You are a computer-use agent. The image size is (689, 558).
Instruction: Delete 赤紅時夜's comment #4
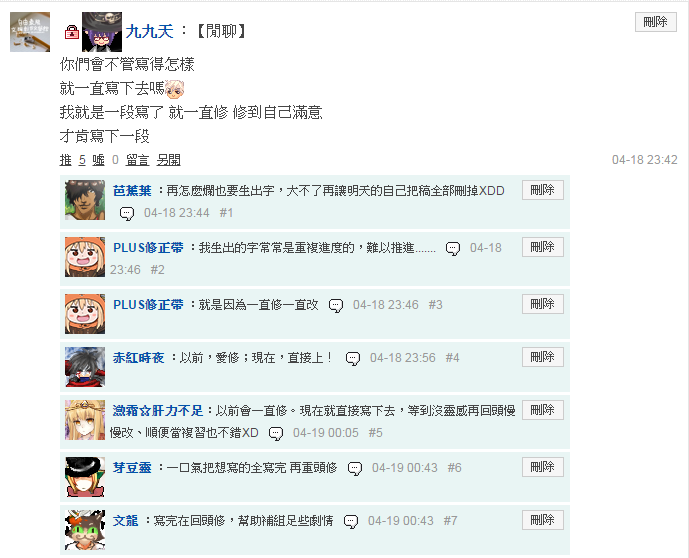pyautogui.click(x=543, y=357)
